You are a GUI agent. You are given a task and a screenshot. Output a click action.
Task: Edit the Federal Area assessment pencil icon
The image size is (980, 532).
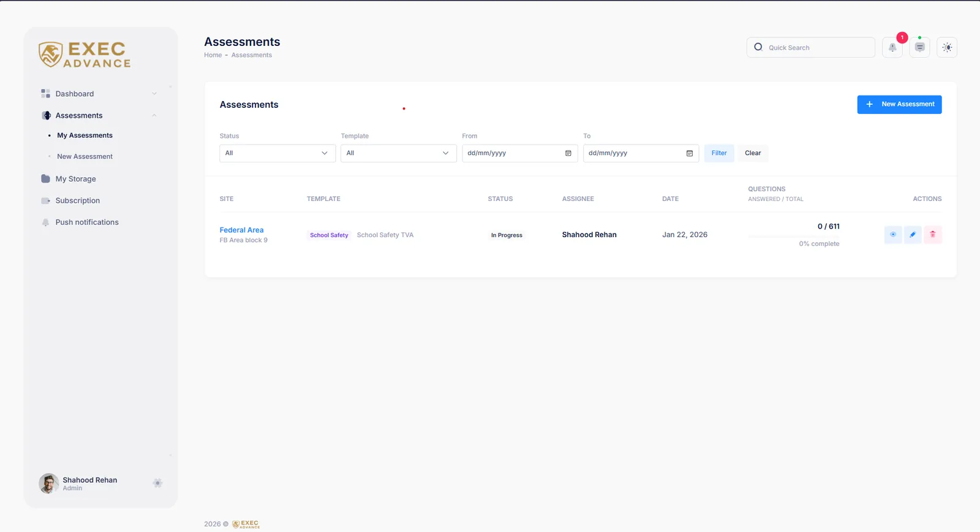(x=913, y=234)
